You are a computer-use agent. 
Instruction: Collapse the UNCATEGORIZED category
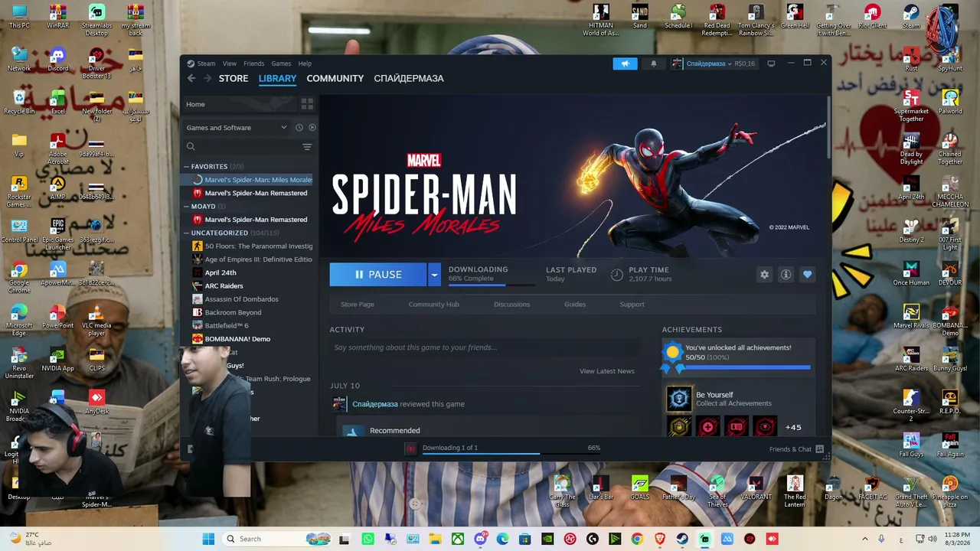186,233
